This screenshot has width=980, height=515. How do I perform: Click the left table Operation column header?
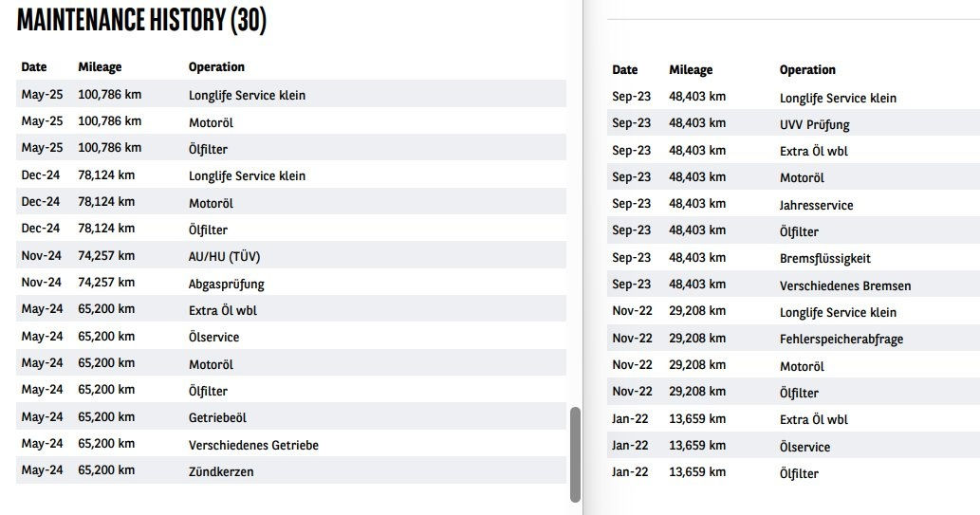click(x=217, y=67)
